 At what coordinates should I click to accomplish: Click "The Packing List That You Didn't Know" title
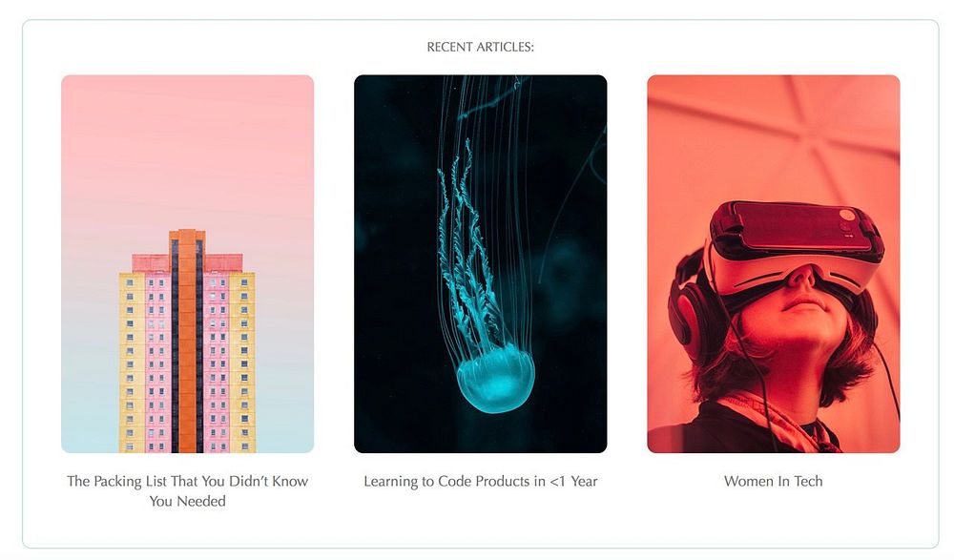pyautogui.click(x=187, y=481)
